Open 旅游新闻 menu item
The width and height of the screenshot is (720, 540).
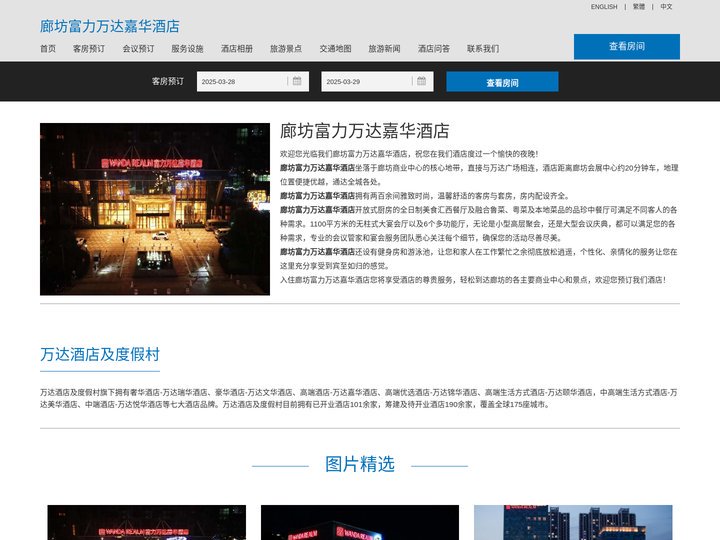pyautogui.click(x=384, y=49)
